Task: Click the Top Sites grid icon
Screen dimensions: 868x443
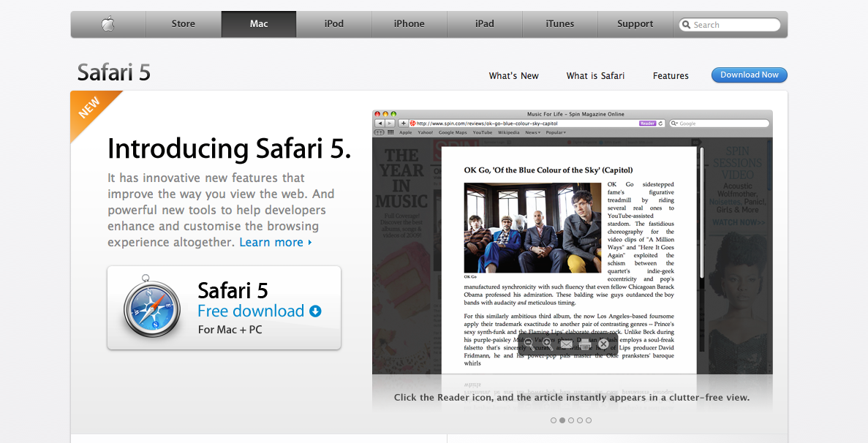Action: (390, 133)
